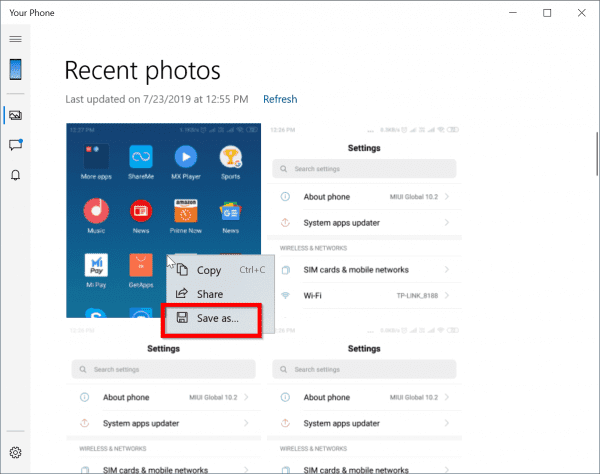Open the hamburger navigation menu
600x474 pixels.
tap(15, 39)
